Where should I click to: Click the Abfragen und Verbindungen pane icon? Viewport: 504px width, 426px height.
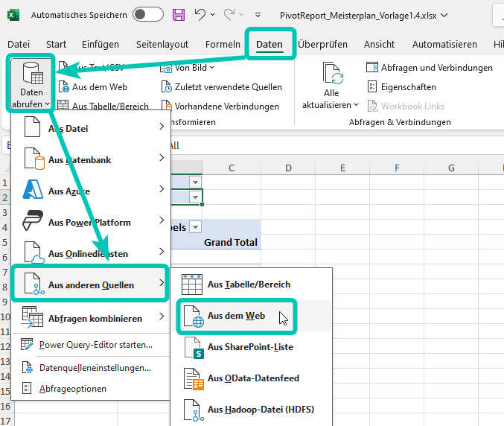pos(372,68)
